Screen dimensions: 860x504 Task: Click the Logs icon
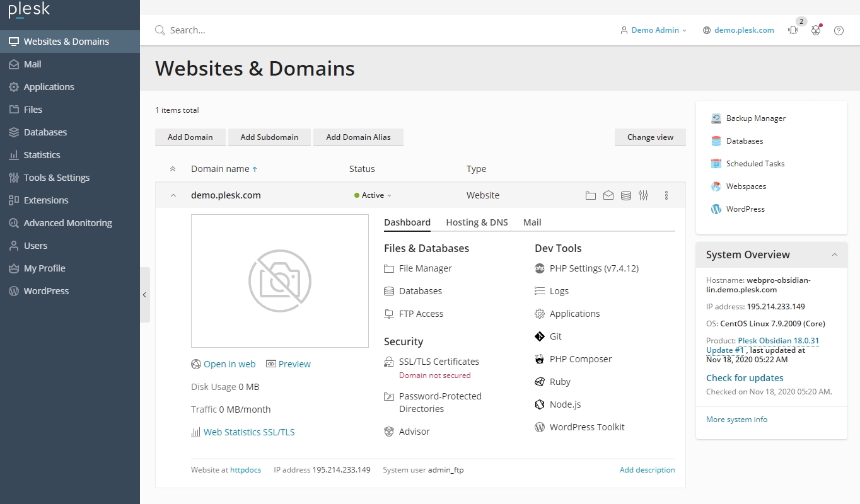540,291
